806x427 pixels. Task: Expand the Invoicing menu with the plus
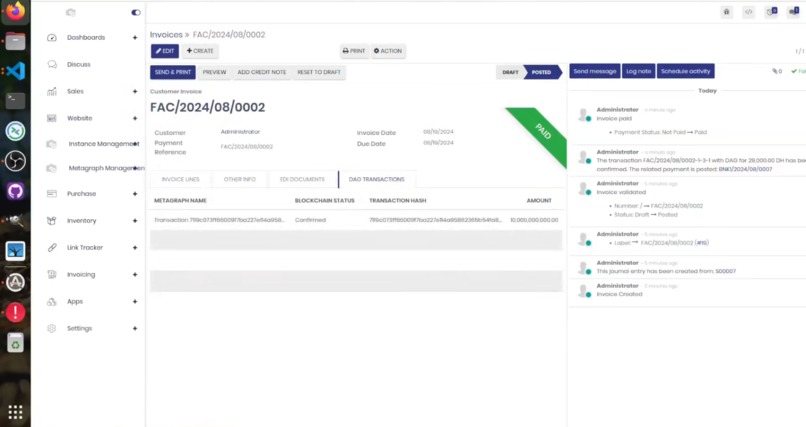[135, 274]
